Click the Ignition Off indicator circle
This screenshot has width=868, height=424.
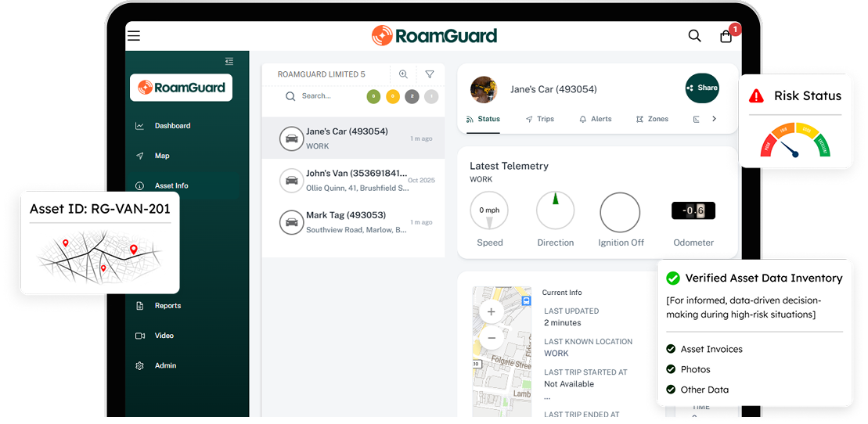pos(620,213)
